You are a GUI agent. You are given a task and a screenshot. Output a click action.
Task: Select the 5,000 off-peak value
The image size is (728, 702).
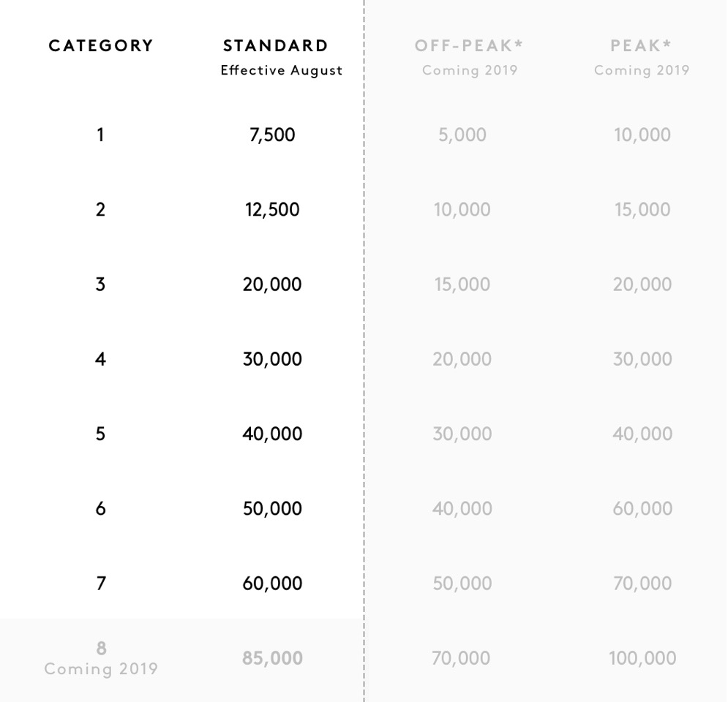[462, 135]
